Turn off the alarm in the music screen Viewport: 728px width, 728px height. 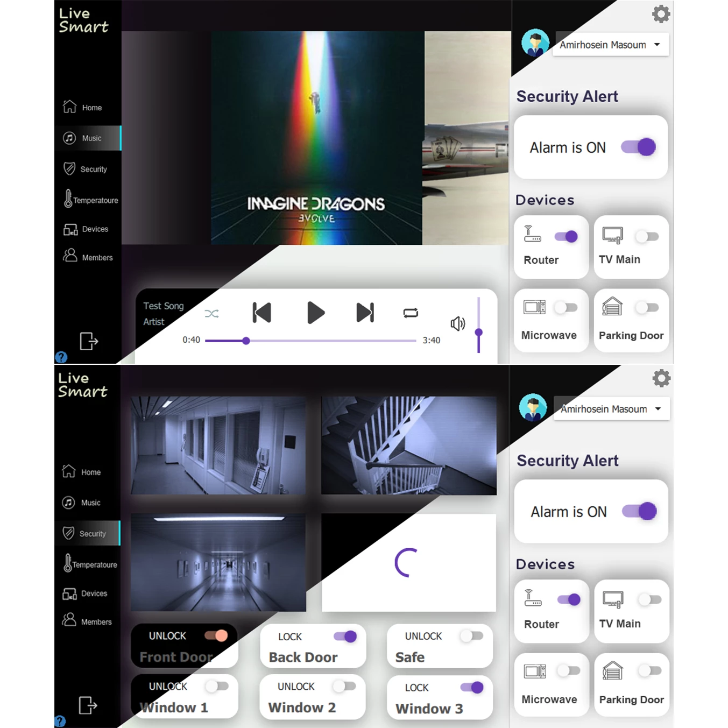click(x=639, y=147)
